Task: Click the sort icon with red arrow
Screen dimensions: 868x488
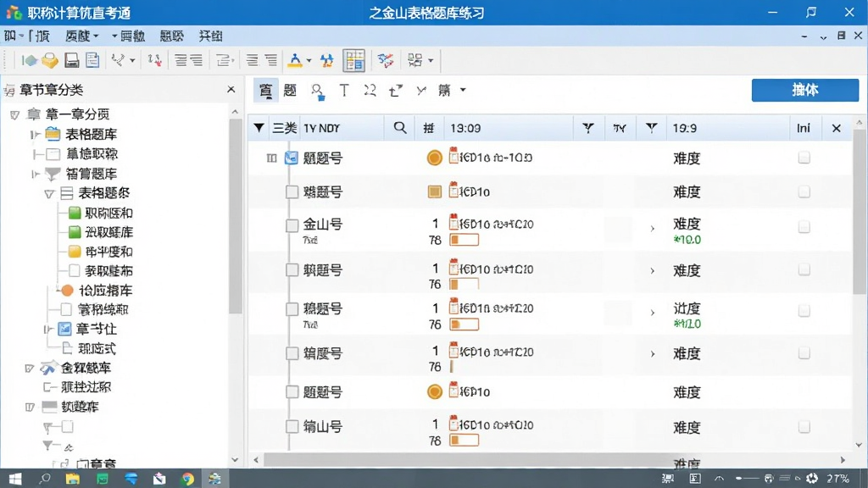Action: (x=154, y=60)
